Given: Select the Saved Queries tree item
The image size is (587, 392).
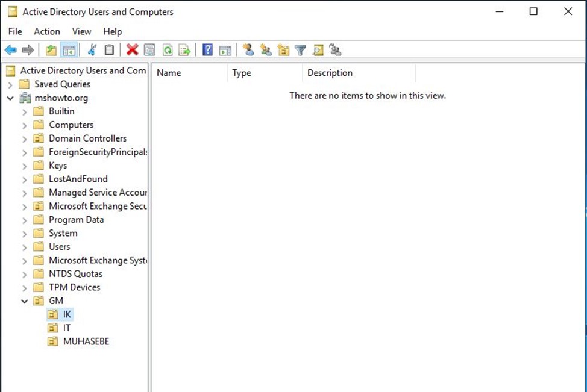Looking at the screenshot, I should (62, 84).
